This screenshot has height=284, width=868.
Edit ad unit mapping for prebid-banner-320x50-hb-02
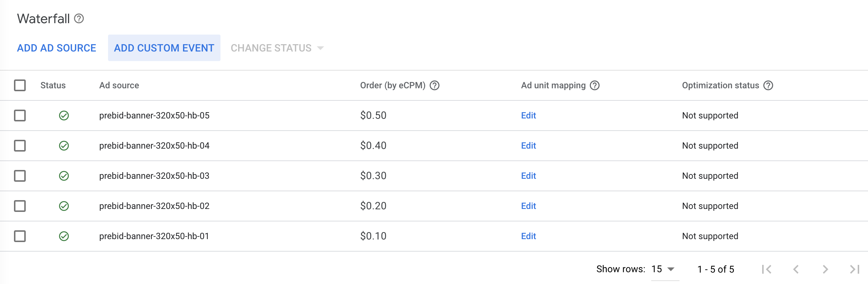pos(528,206)
